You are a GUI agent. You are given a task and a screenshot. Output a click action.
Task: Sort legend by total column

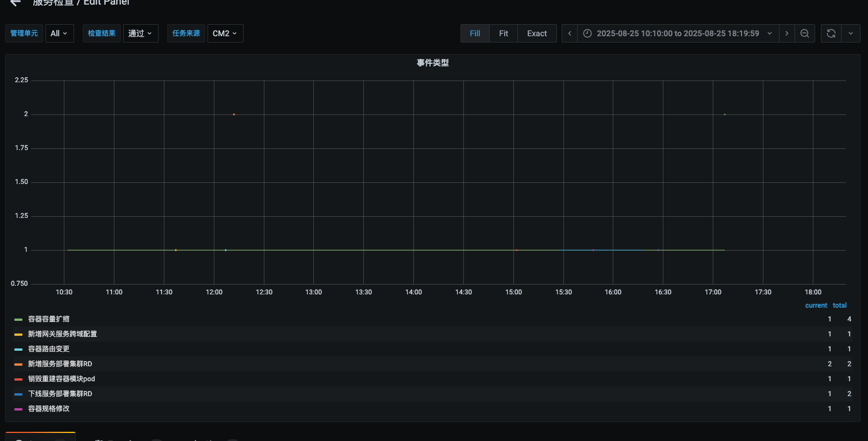[x=840, y=305]
